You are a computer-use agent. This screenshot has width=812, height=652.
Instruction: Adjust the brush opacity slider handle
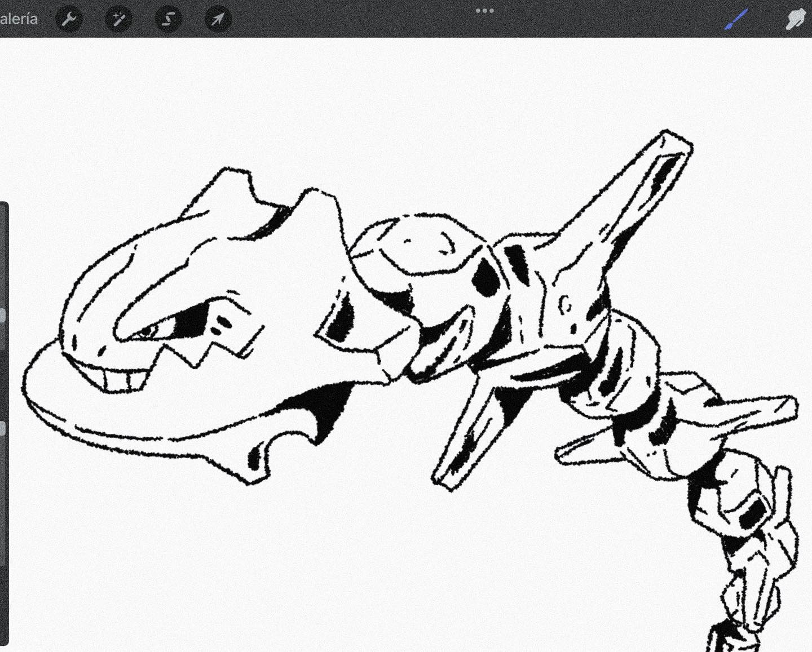[x=3, y=428]
